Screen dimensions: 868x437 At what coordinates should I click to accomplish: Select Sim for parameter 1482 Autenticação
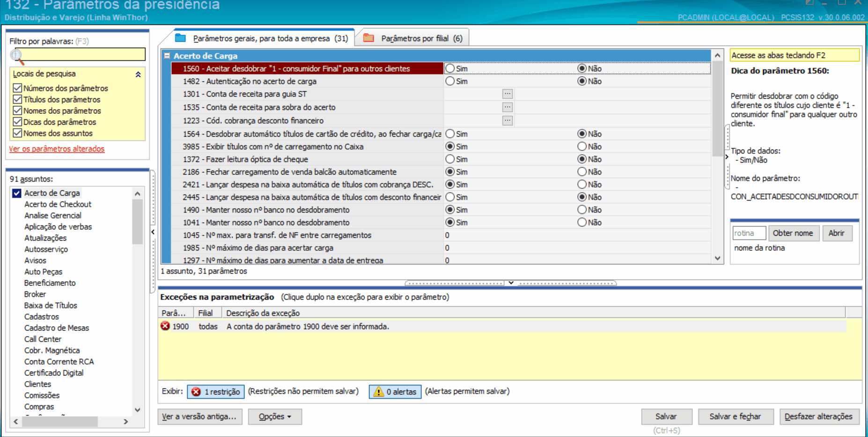[450, 81]
